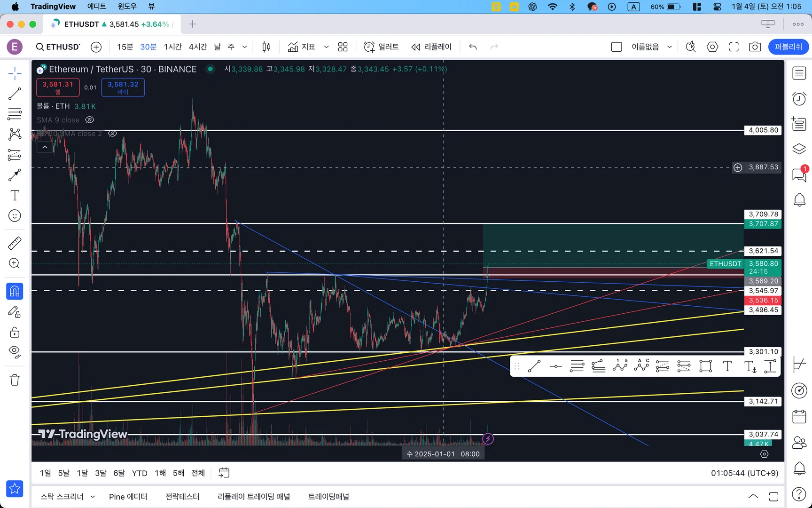
Task: Open the 이름없음 layout dropdown arrow
Action: (670, 47)
